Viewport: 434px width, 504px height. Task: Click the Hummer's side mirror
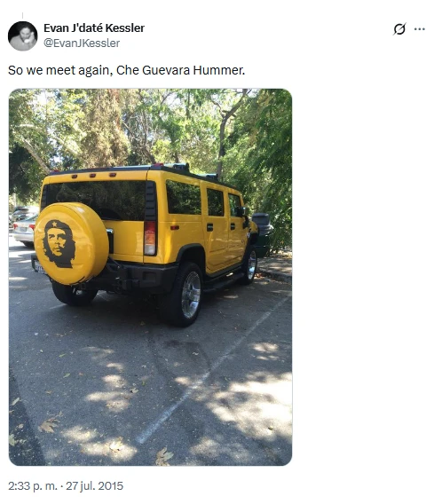point(241,212)
